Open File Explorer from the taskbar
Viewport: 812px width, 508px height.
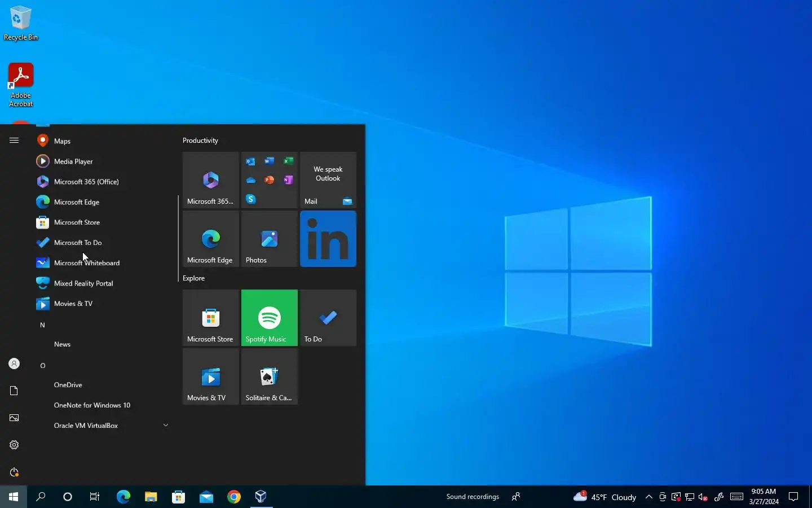151,497
